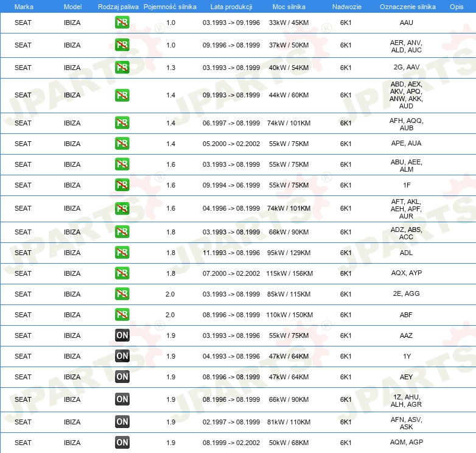Image resolution: width=476 pixels, height=453 pixels.
Task: Click the 05.2000 -> 02.2002 production date cell
Action: point(231,144)
